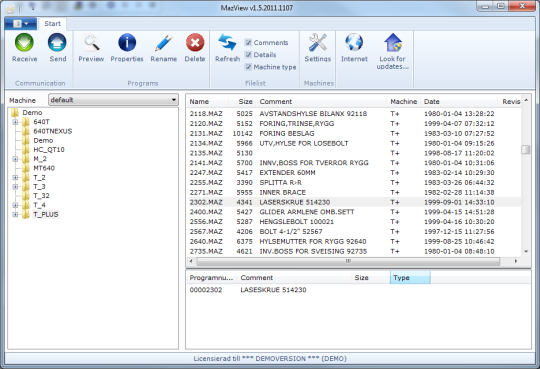Screen dimensions: 540x369
Task: Open the blue application menu button
Action: coord(20,24)
